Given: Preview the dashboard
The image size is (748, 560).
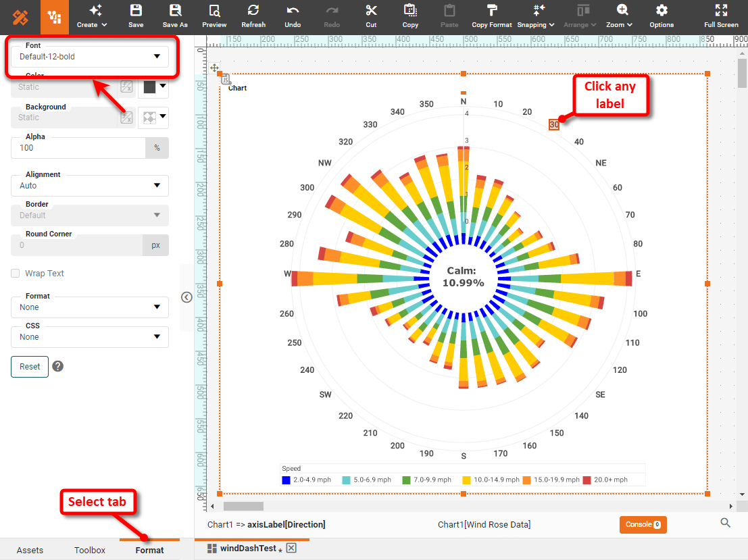Looking at the screenshot, I should coord(214,17).
